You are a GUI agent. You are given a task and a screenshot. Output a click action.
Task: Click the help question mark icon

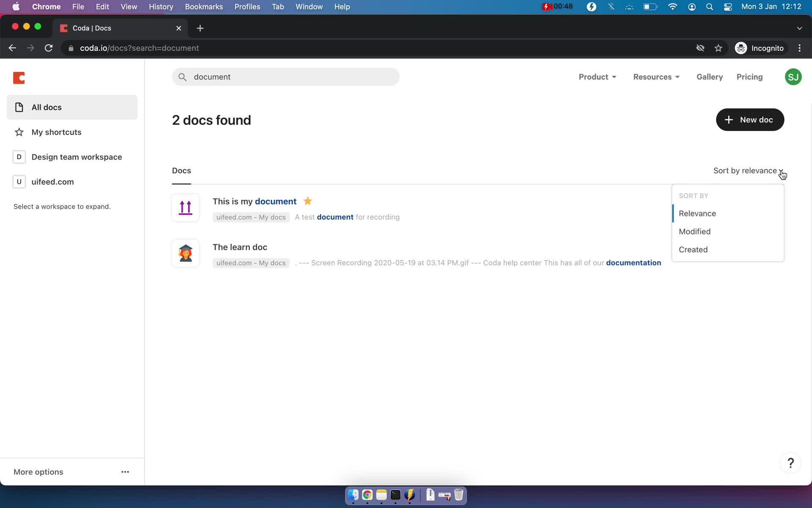click(x=791, y=463)
